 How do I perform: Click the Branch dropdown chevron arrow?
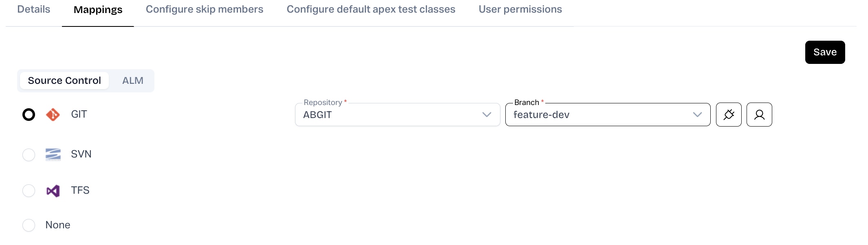point(697,115)
